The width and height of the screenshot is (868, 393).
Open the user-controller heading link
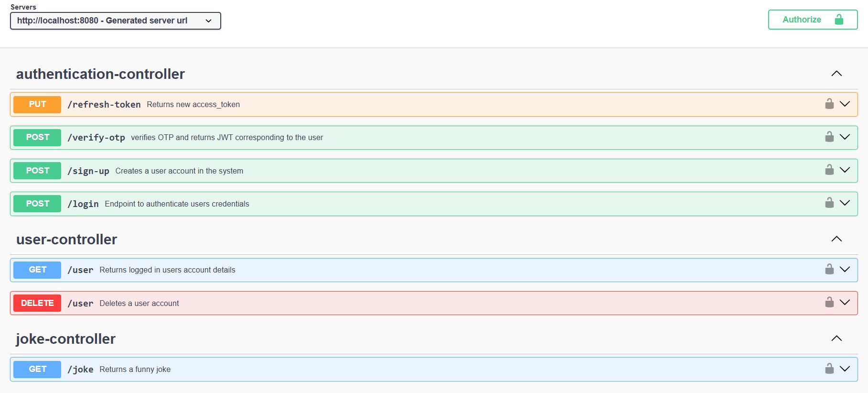coord(66,240)
